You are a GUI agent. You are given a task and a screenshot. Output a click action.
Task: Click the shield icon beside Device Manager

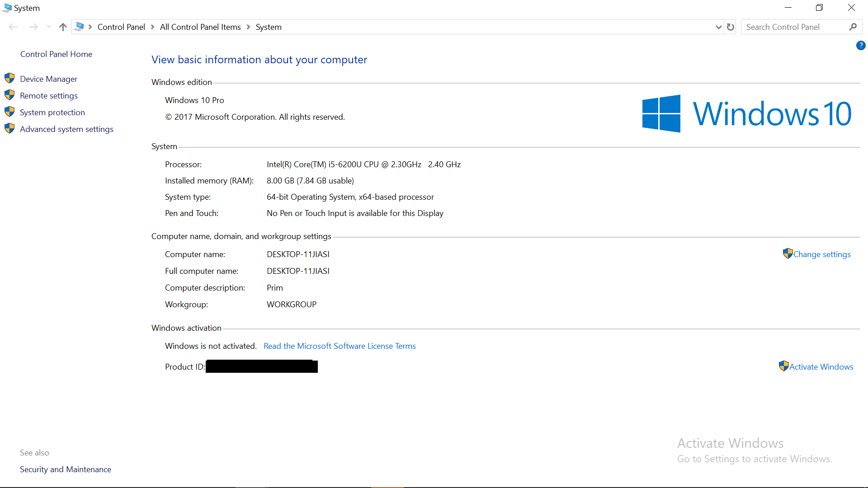[9, 78]
